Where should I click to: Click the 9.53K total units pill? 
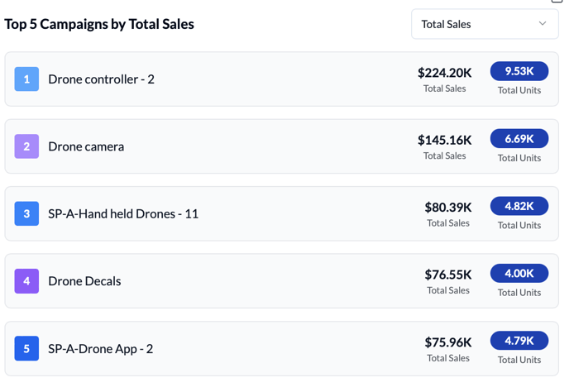(519, 71)
